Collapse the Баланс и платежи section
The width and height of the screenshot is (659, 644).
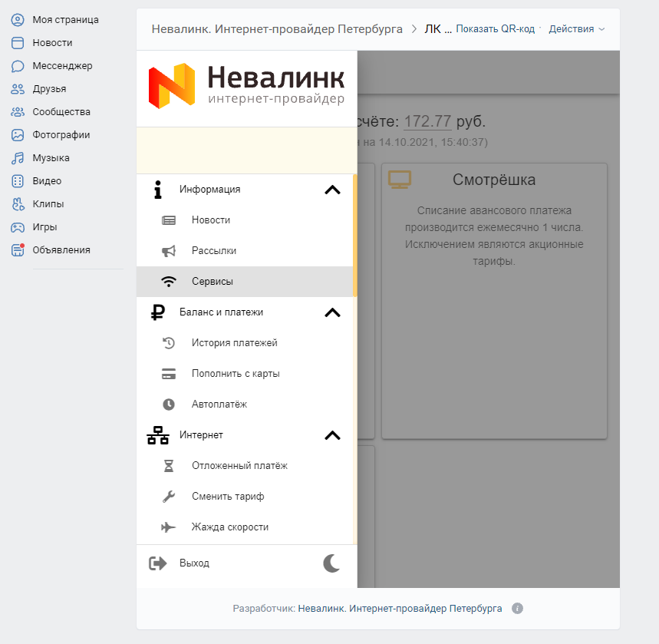point(332,312)
